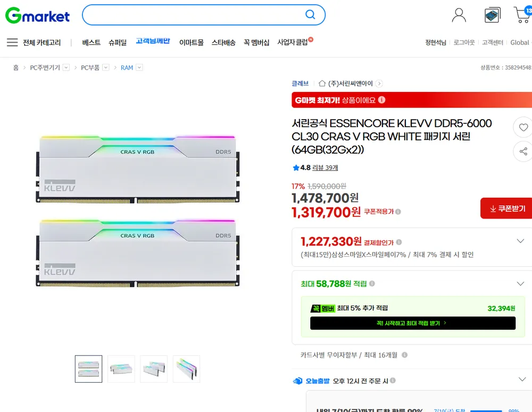Click arrow icon after seller name

point(379,83)
